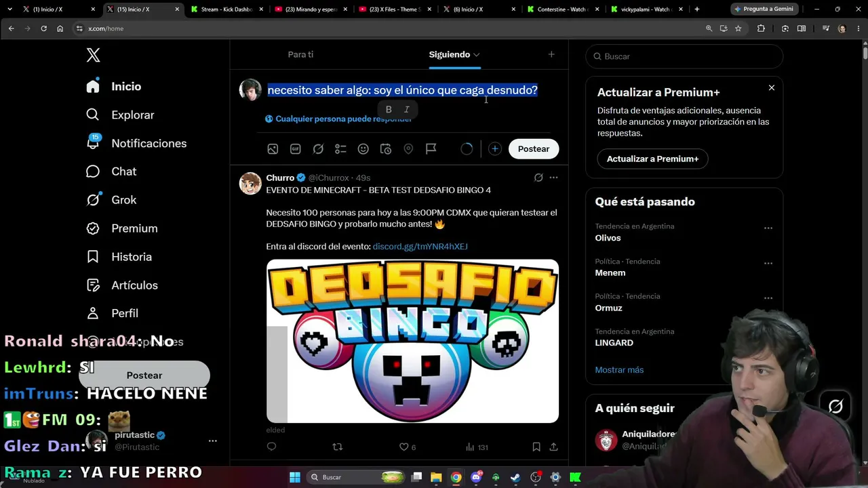Share Churro's post
The image size is (868, 488).
tap(553, 447)
